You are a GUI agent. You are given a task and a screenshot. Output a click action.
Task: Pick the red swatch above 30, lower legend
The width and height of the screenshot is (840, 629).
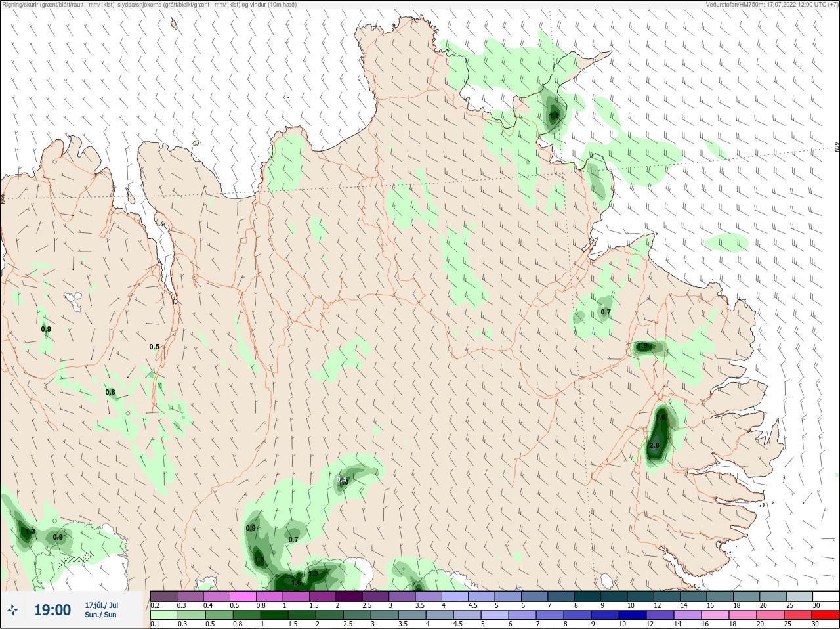pyautogui.click(x=827, y=615)
